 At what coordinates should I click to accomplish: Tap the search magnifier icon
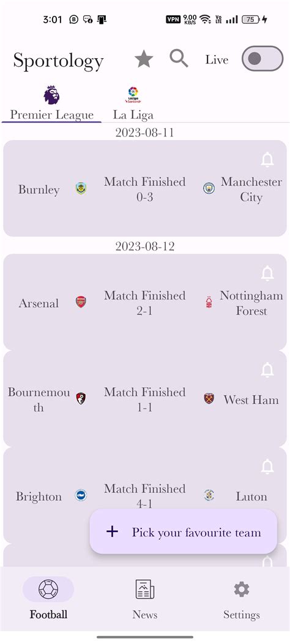point(179,59)
